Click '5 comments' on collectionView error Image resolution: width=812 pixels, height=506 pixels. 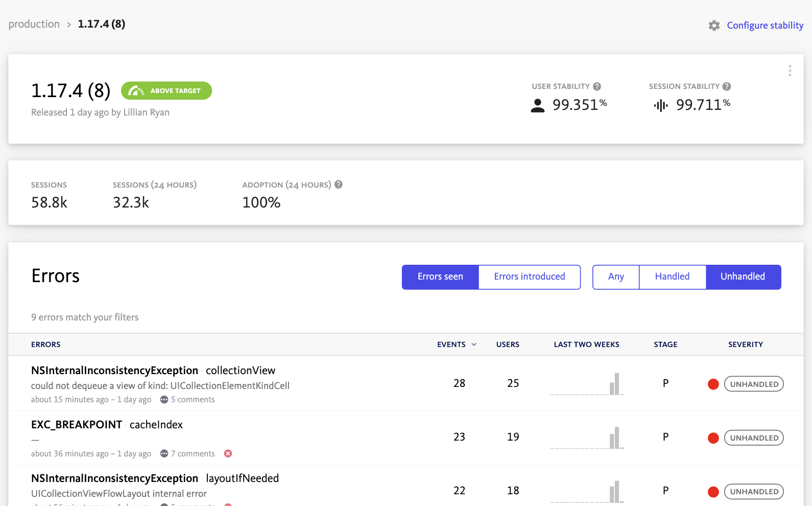[193, 400]
